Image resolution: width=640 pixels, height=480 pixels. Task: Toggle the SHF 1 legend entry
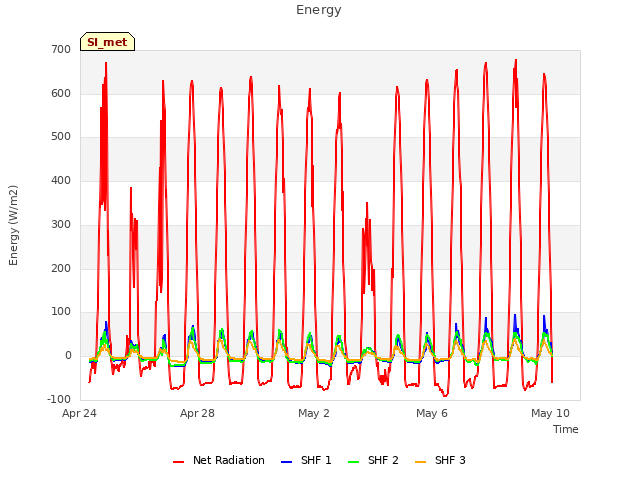click(306, 460)
